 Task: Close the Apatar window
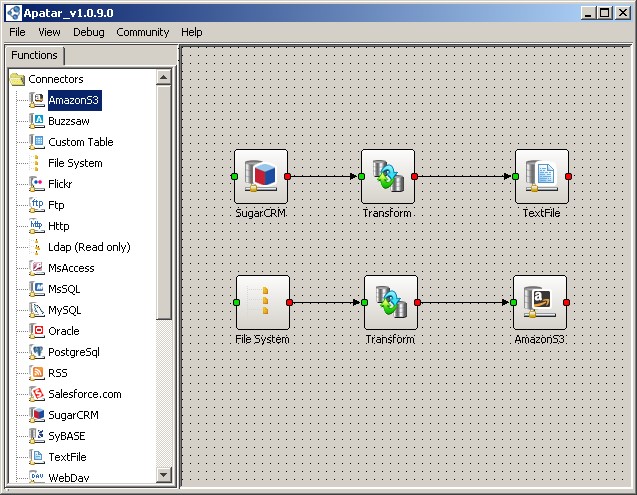tap(622, 13)
